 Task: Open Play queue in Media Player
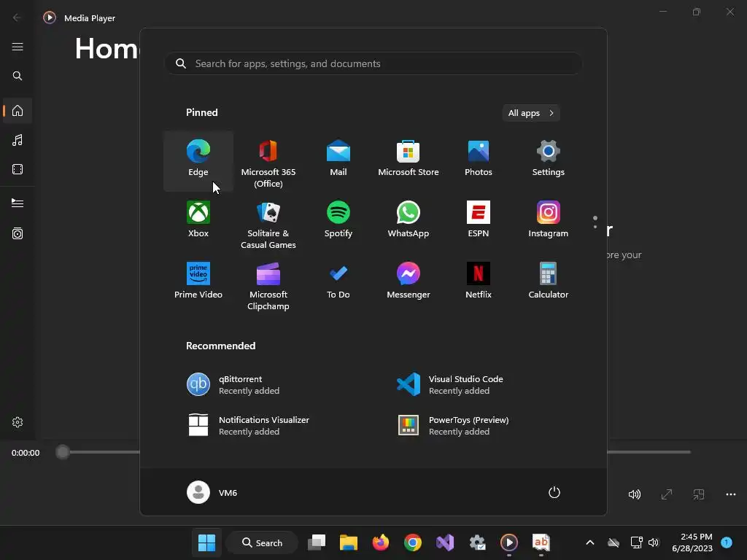18,203
